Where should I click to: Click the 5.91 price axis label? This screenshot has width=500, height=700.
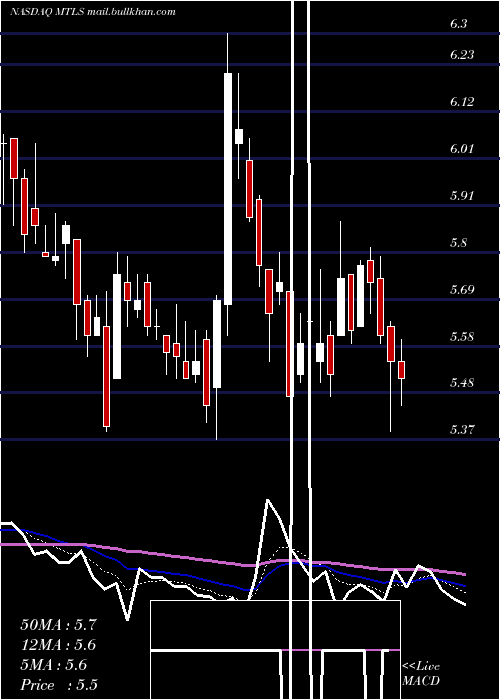pos(462,196)
